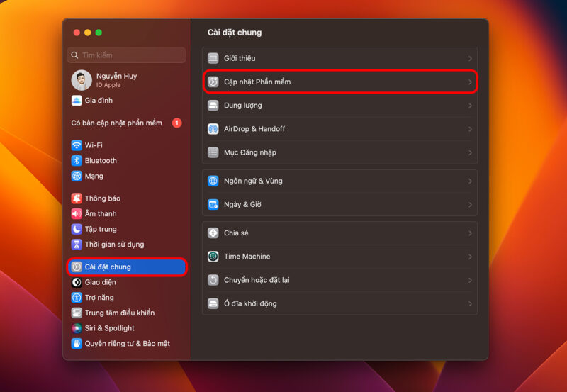Select Siri & Spotlight label in sidebar
567x392 pixels.
pos(110,328)
